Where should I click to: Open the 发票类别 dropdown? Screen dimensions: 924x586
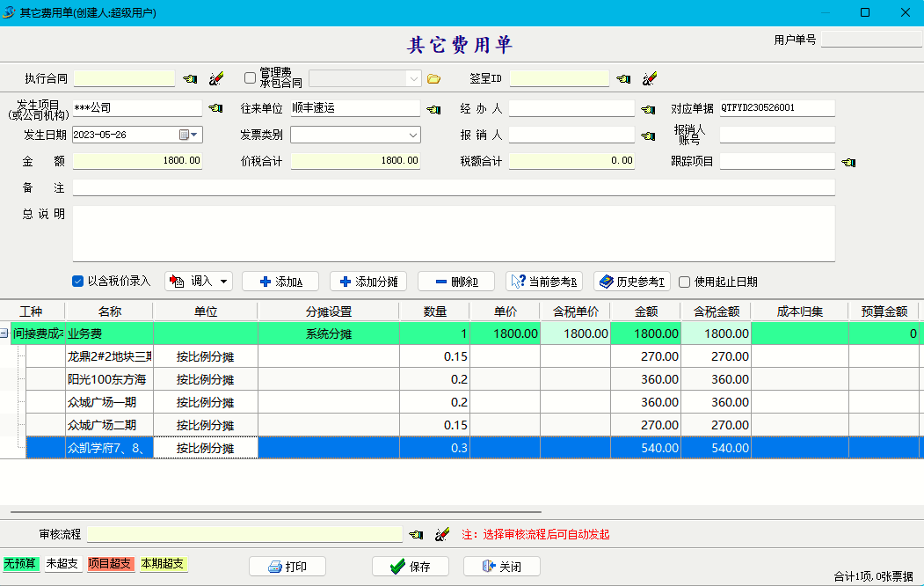pyautogui.click(x=413, y=136)
